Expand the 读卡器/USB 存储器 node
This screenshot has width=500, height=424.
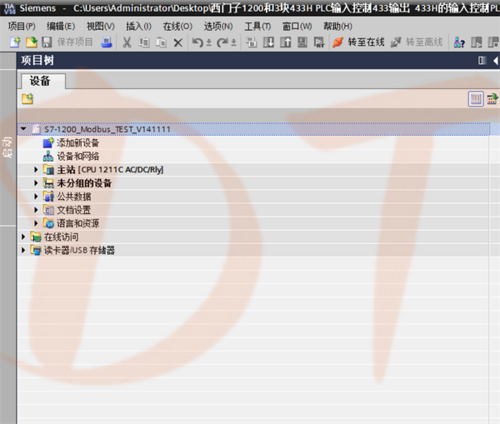tap(23, 250)
